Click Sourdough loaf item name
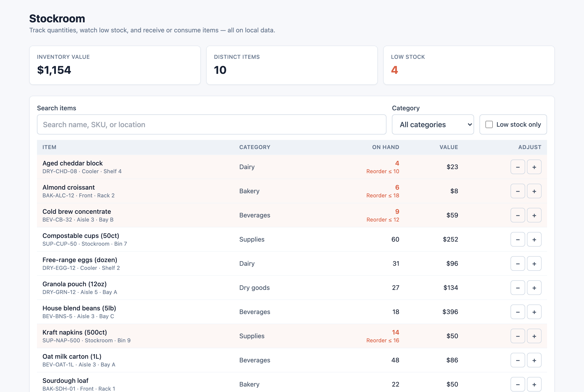584x392 pixels. click(65, 381)
